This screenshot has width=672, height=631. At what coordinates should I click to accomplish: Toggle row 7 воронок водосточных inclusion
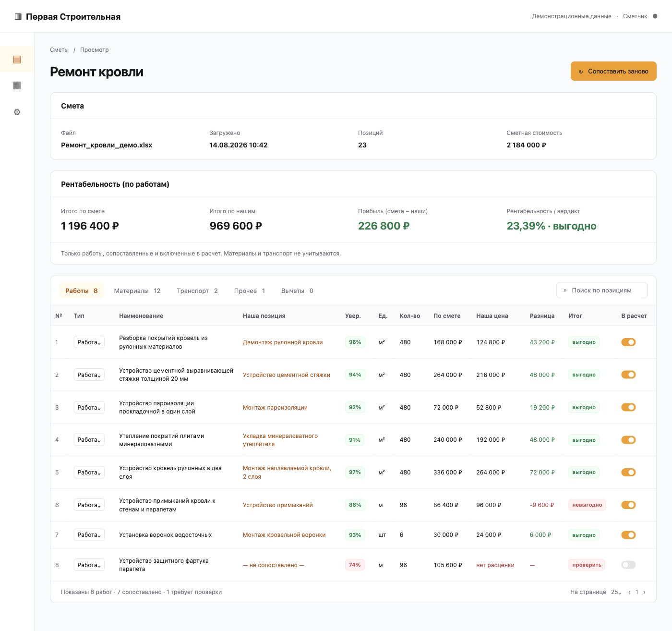628,535
